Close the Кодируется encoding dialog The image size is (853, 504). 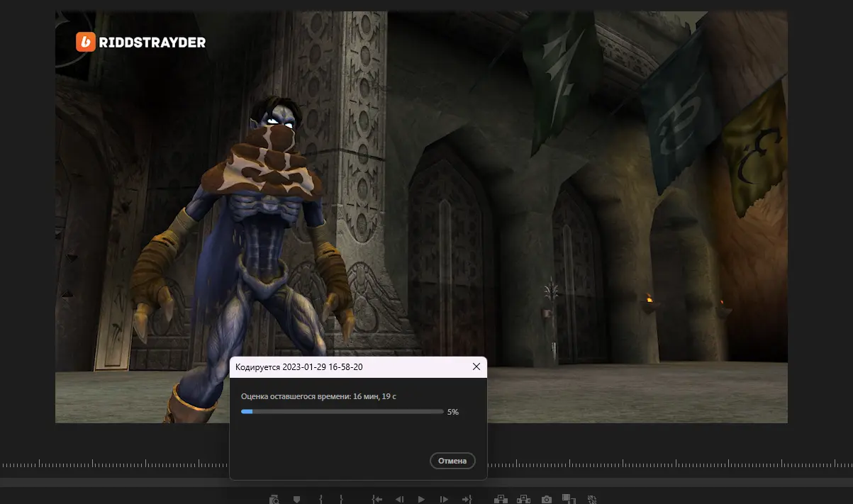[x=476, y=366]
